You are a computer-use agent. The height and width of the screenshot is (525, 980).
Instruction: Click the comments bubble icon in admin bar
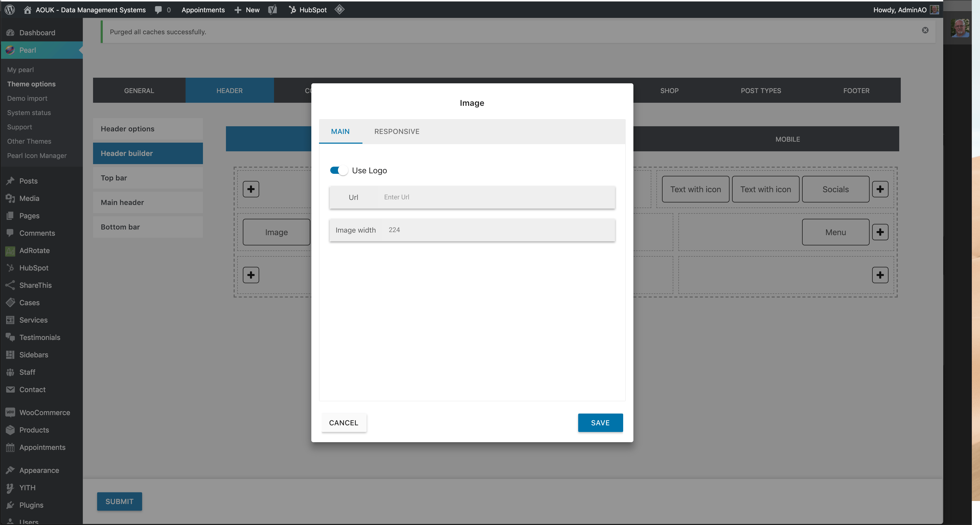[x=158, y=10]
